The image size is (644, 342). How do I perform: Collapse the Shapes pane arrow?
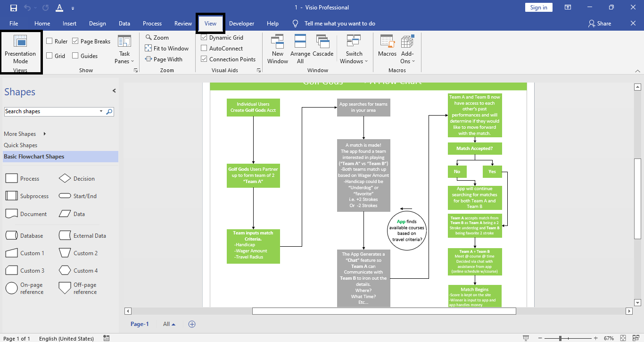click(x=114, y=91)
